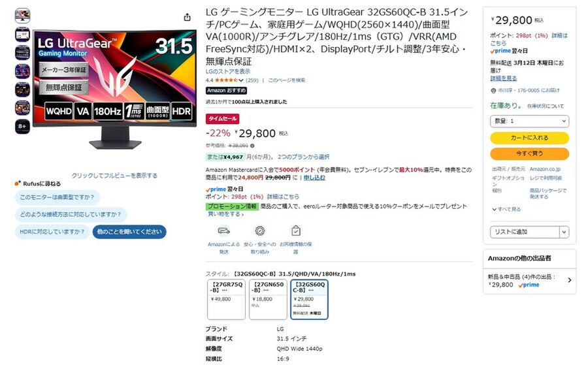Click the カートに入れる add to cart button

tap(529, 138)
